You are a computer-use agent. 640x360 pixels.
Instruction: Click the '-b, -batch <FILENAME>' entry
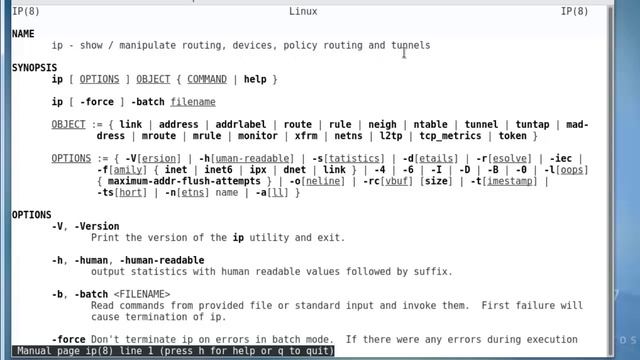(111, 294)
